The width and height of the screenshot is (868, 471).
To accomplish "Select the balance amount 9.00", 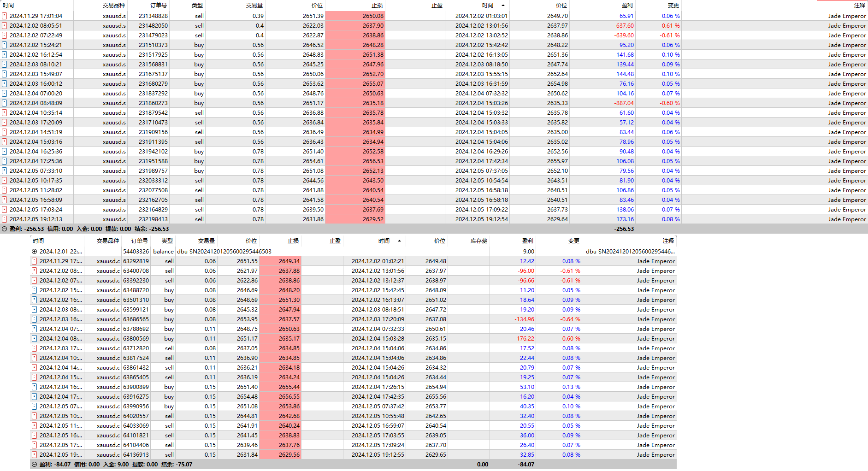I will (529, 251).
